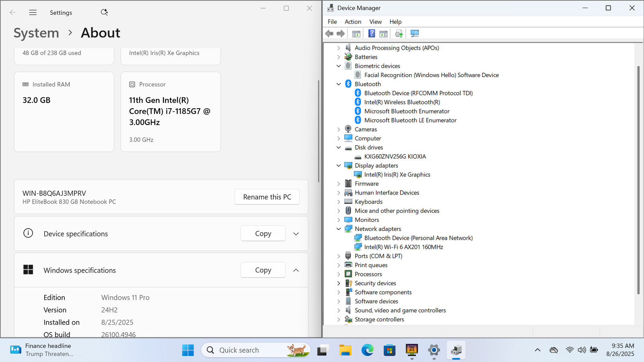
Task: Click the Help icon in Device Manager toolbar
Action: tap(372, 34)
